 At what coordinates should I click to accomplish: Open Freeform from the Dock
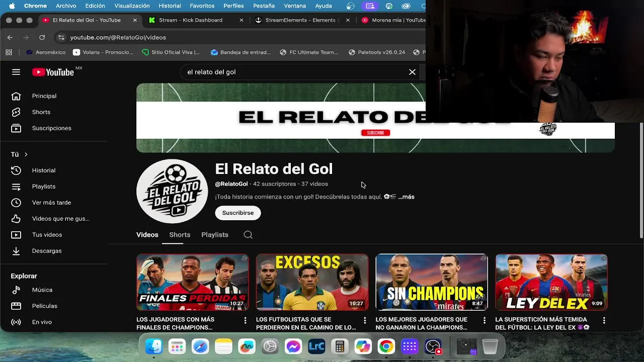click(x=247, y=346)
